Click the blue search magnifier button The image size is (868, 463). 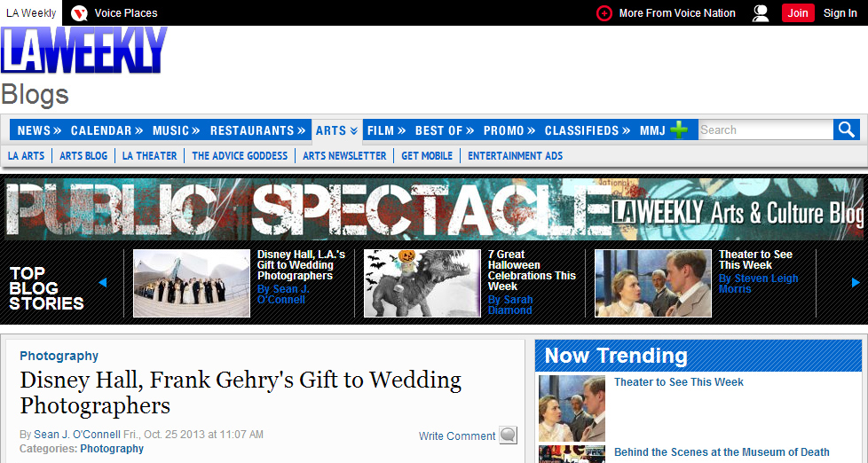[847, 130]
